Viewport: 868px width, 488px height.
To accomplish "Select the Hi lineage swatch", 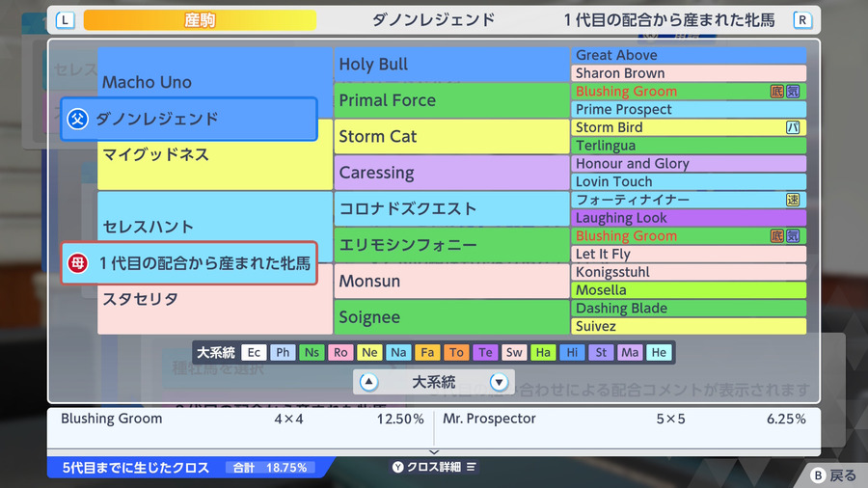I will point(572,352).
